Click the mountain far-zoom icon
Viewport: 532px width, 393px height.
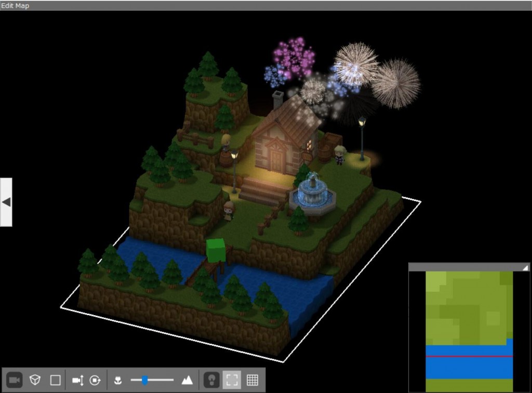(187, 380)
